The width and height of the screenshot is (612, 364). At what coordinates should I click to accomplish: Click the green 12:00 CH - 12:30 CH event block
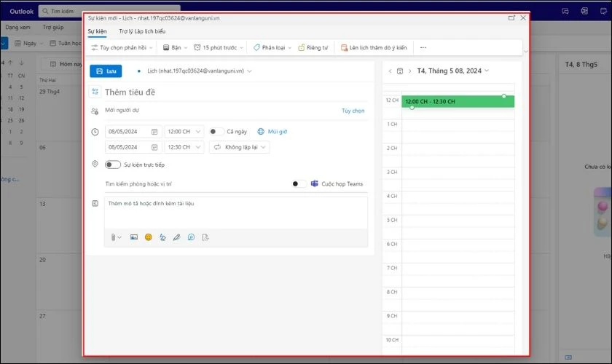pos(458,101)
